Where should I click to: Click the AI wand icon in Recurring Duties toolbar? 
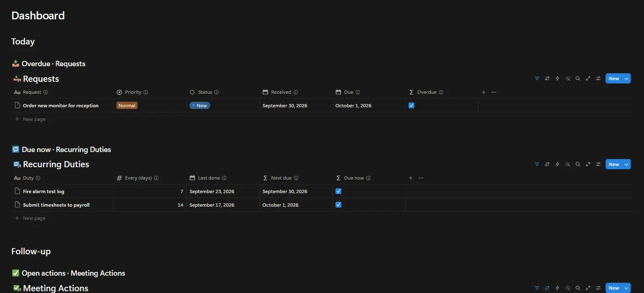pyautogui.click(x=568, y=164)
